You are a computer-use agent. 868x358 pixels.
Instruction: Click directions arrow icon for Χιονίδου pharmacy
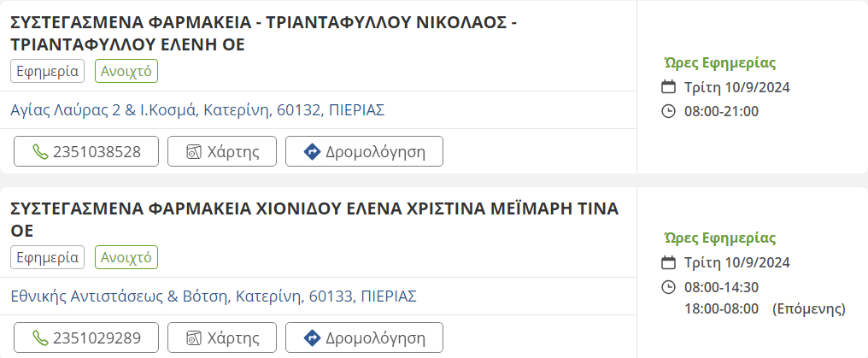(312, 337)
